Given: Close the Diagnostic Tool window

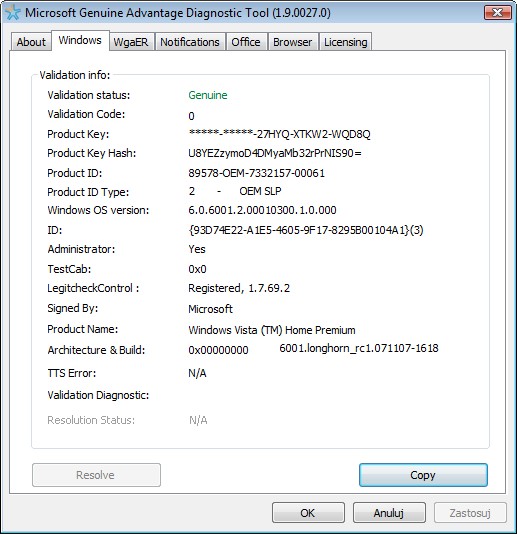Looking at the screenshot, I should (498, 13).
